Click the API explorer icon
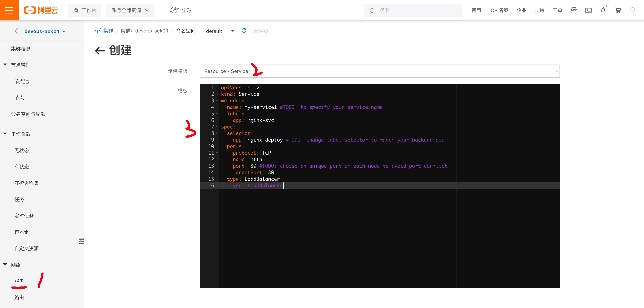This screenshot has height=308, width=644. click(x=574, y=10)
